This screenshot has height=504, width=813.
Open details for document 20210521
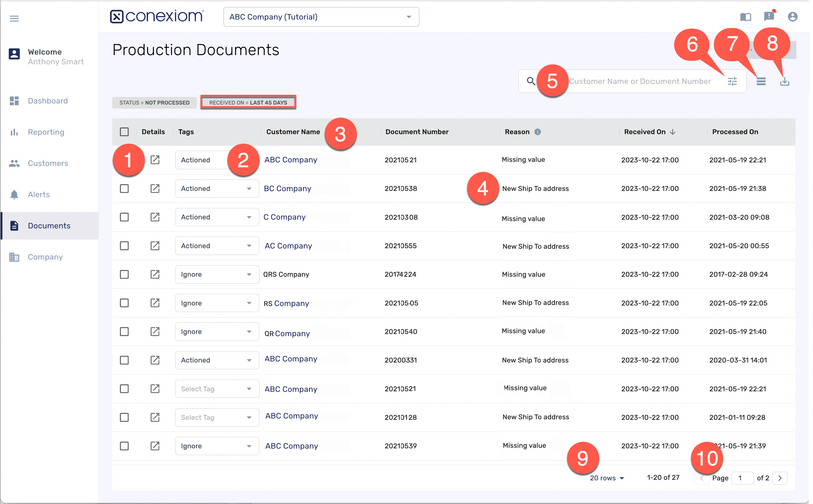click(x=155, y=160)
